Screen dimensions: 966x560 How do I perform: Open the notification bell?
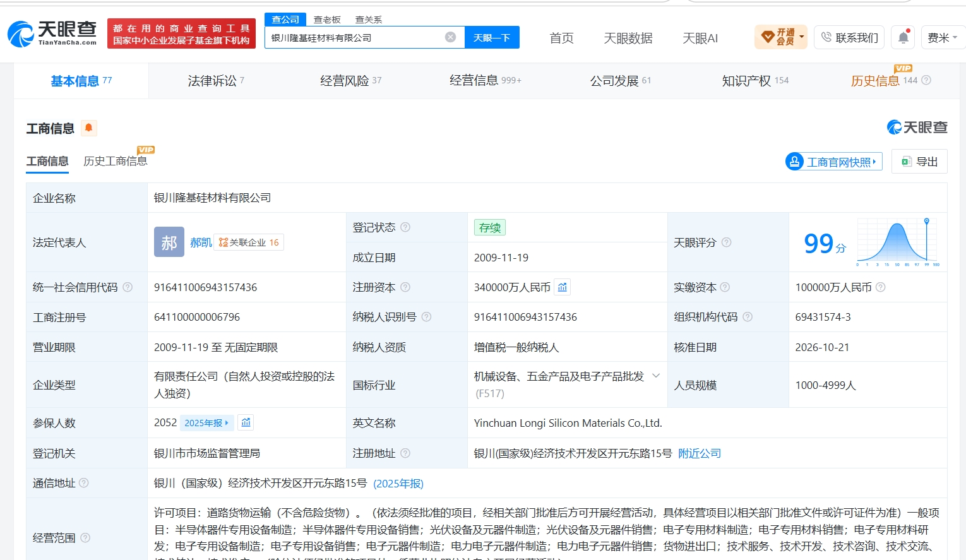pyautogui.click(x=903, y=38)
